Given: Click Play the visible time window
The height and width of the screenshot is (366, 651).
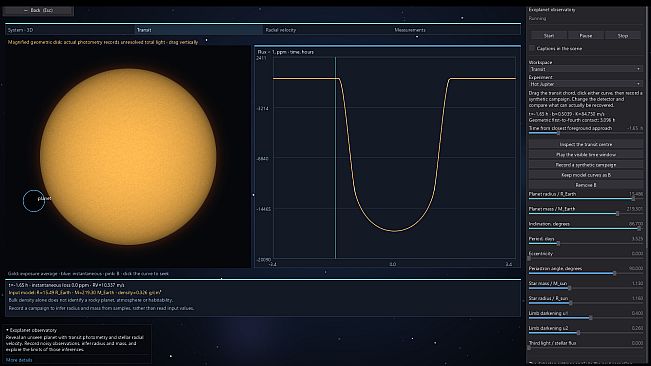Looking at the screenshot, I should point(585,154).
